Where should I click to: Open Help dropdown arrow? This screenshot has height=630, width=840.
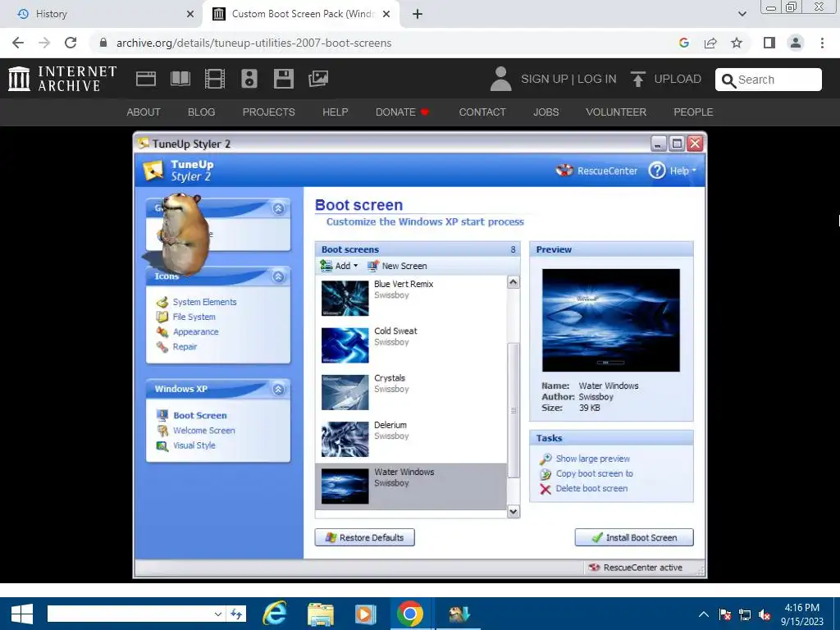pos(694,171)
